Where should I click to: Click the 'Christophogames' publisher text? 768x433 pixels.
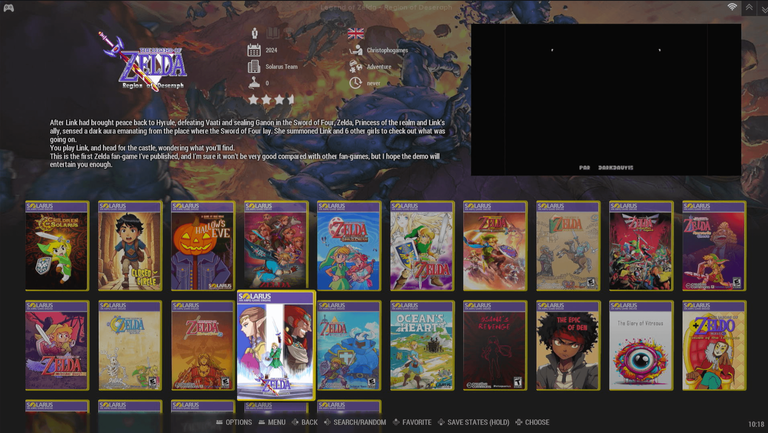pyautogui.click(x=387, y=50)
